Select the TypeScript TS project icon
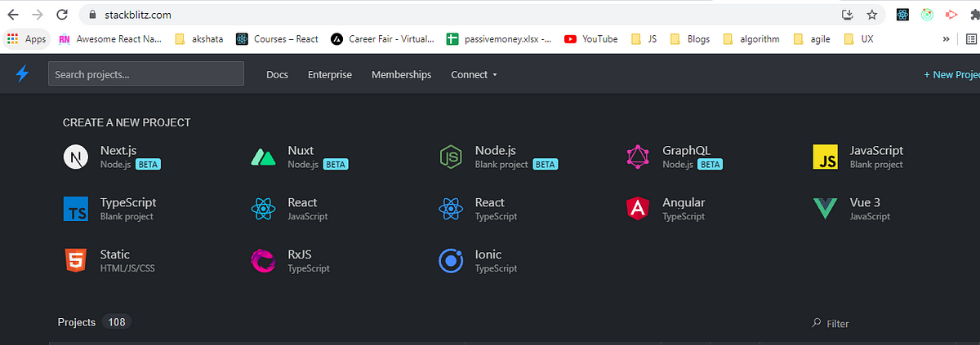 75,210
